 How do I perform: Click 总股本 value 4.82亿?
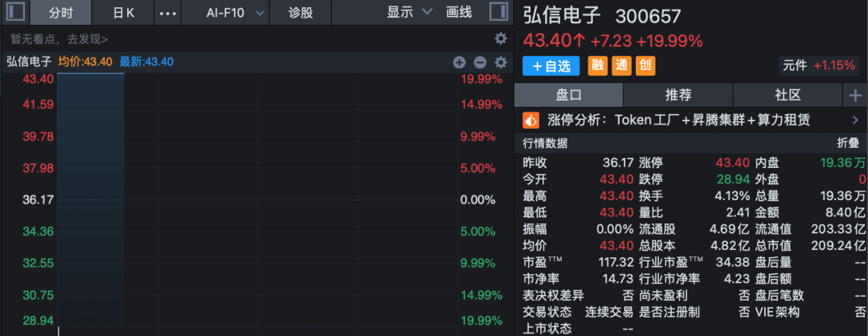point(730,245)
